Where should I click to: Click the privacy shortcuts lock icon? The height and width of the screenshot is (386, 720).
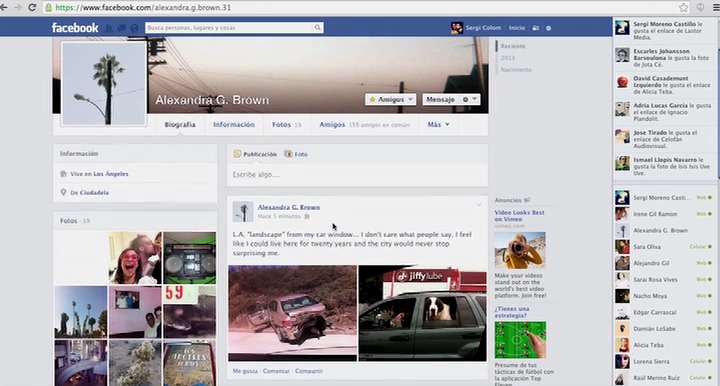click(x=535, y=28)
